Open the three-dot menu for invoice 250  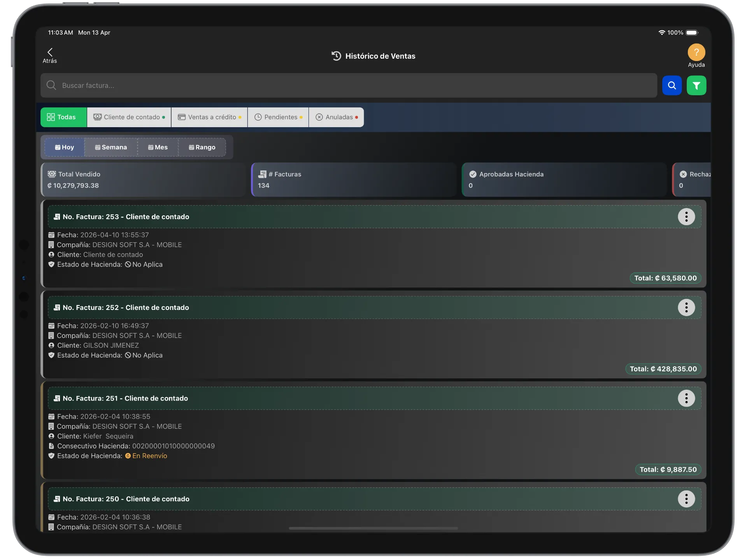[x=686, y=499]
